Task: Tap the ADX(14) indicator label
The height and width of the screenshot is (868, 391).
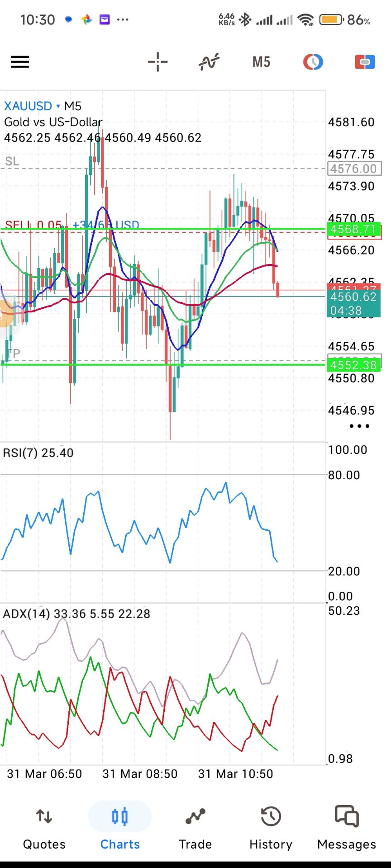Action: pyautogui.click(x=26, y=614)
